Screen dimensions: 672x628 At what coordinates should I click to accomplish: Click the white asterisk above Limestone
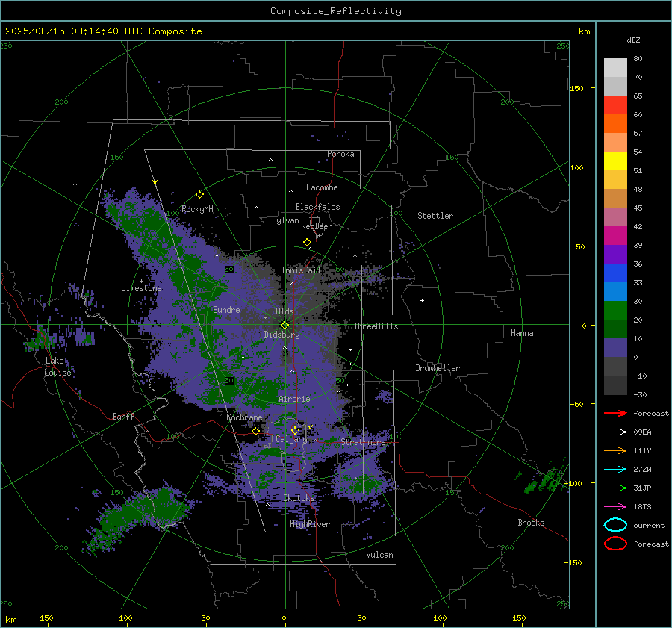(141, 282)
